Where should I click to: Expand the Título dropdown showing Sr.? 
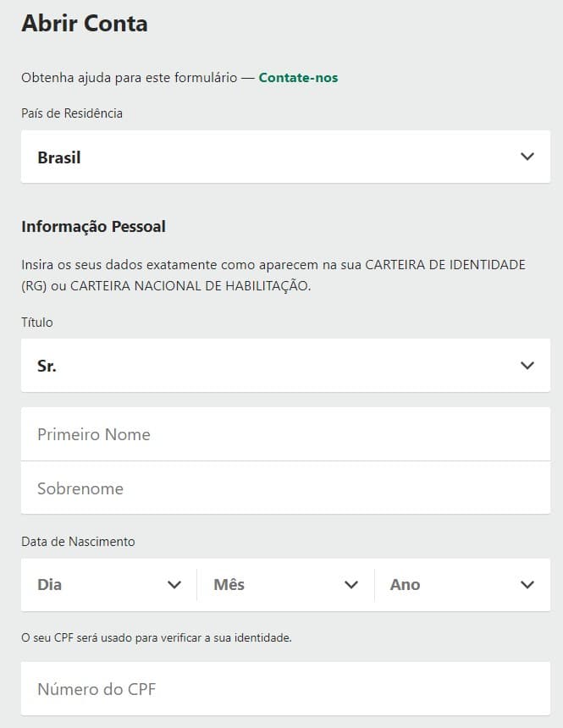coord(285,366)
